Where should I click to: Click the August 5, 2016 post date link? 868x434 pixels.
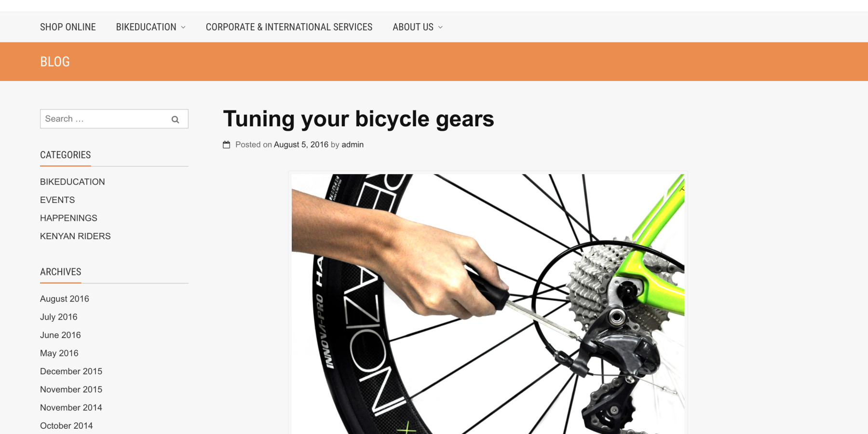tap(301, 145)
